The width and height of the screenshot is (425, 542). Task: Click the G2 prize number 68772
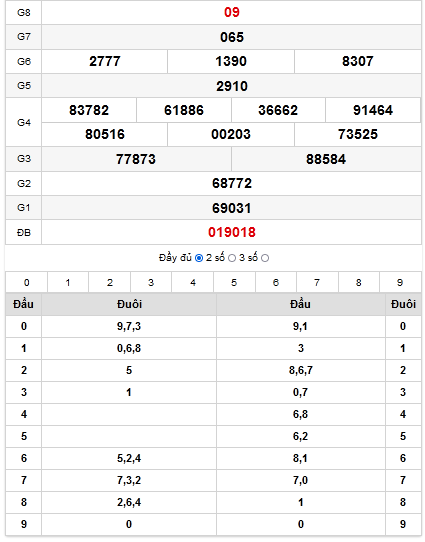click(232, 184)
